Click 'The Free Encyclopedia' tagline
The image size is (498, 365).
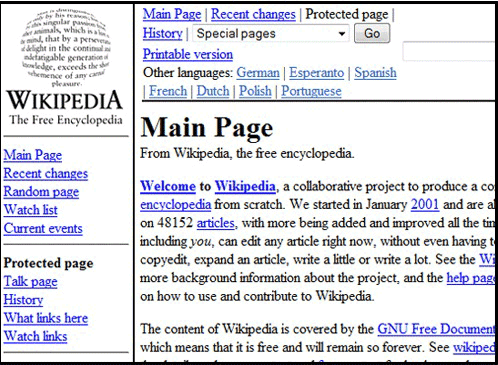[x=66, y=120]
